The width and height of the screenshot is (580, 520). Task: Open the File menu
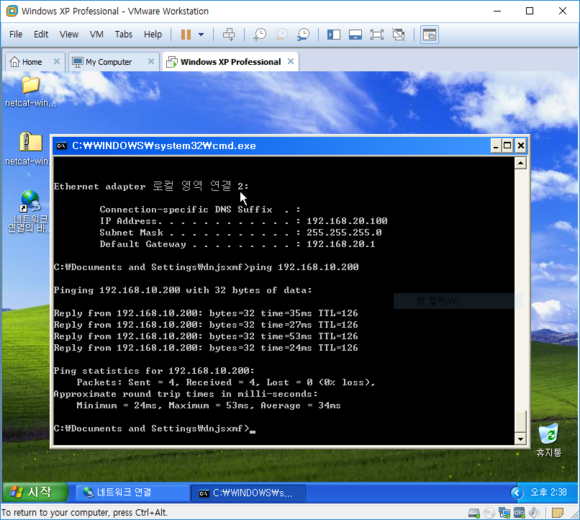(16, 34)
